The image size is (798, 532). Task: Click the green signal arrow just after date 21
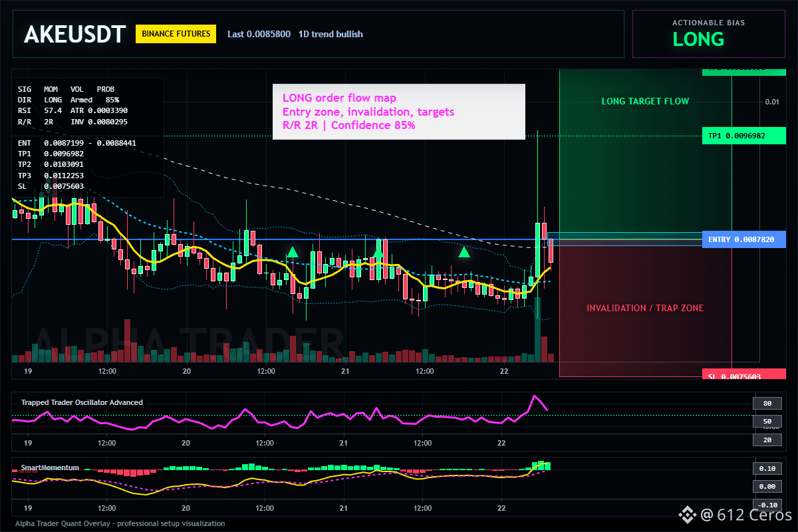[378, 252]
